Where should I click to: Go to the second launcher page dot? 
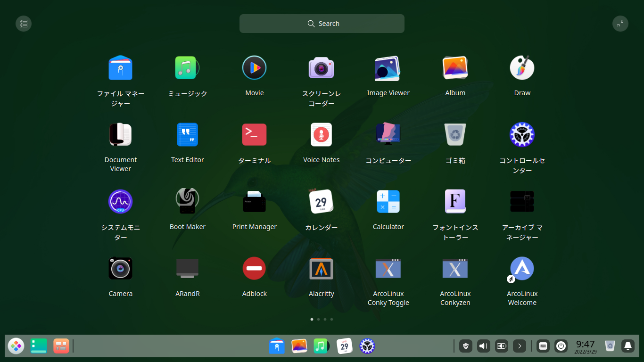[318, 319]
